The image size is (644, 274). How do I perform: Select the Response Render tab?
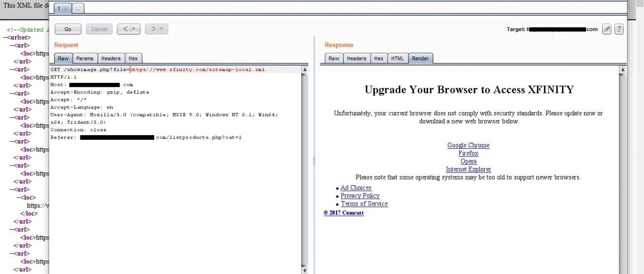coord(421,58)
